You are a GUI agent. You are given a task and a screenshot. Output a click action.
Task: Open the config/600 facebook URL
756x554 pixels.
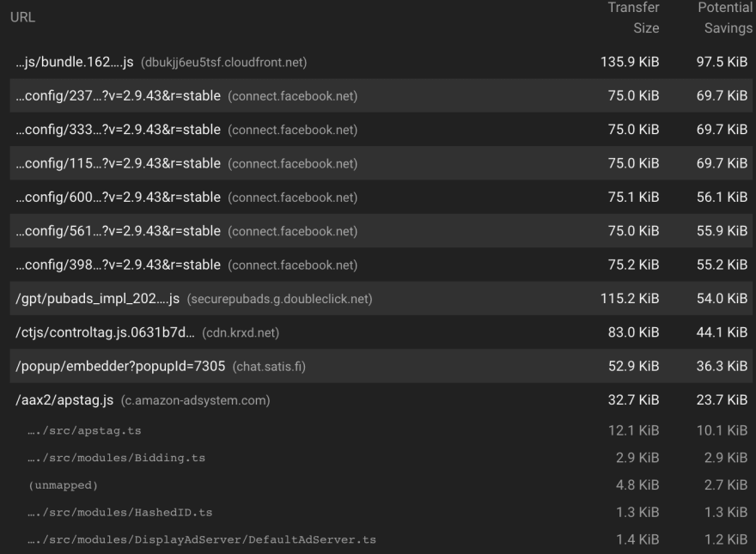click(x=119, y=198)
